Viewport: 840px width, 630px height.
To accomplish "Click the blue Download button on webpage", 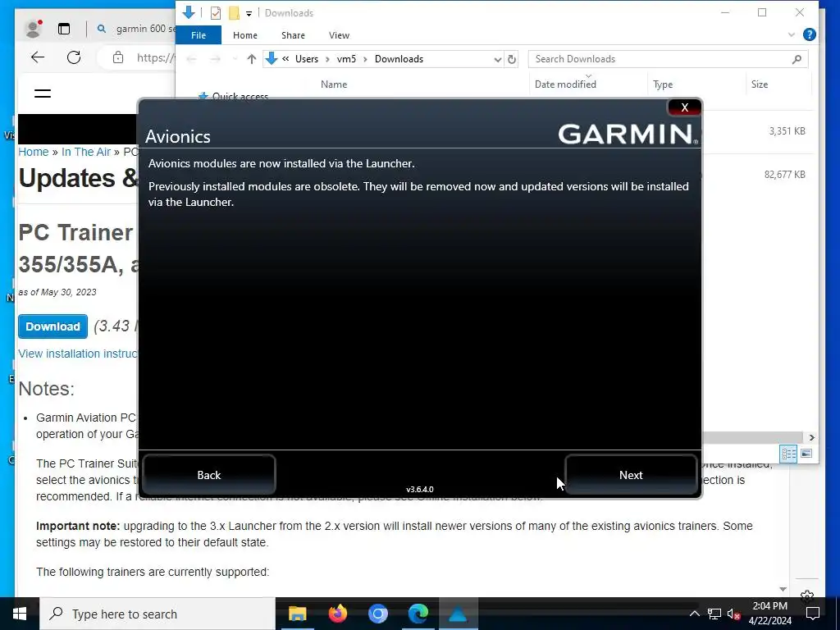I will 52,326.
